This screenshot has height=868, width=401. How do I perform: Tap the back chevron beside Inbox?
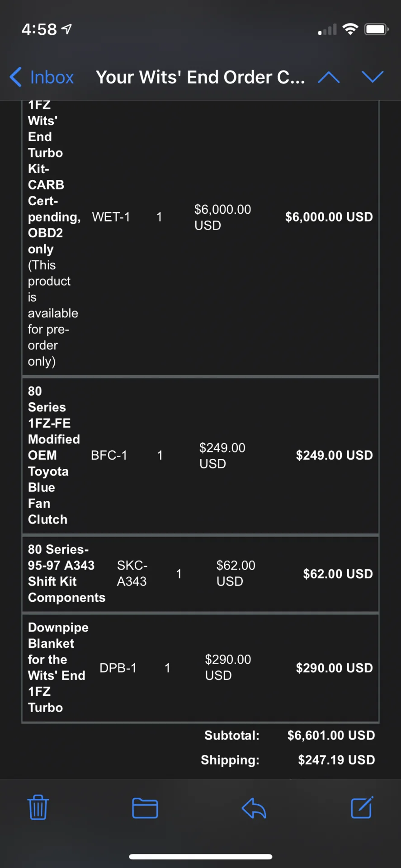point(16,77)
